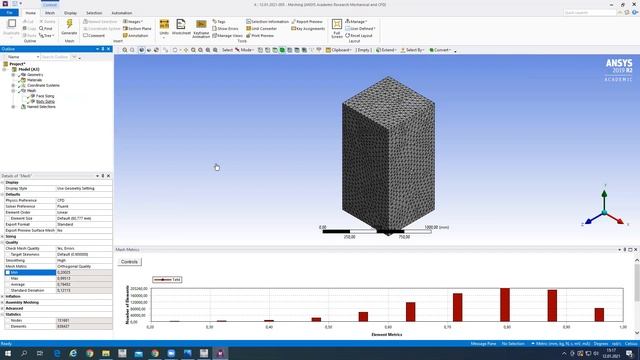This screenshot has width=640, height=360.
Task: Open the Select Mode dropdown
Action: click(244, 50)
